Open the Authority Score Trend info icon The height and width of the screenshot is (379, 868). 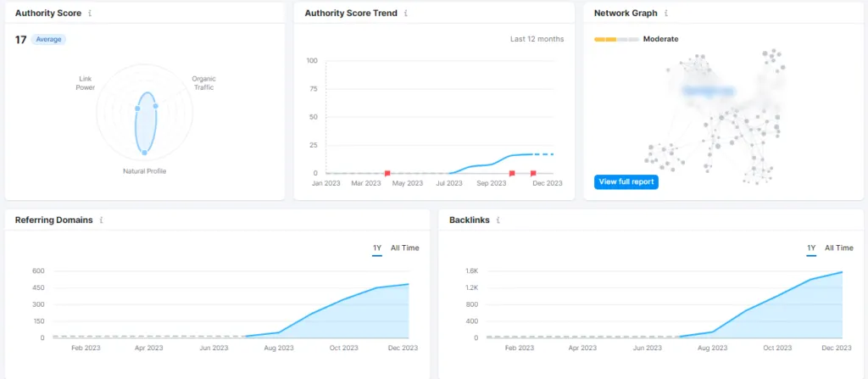click(x=406, y=13)
